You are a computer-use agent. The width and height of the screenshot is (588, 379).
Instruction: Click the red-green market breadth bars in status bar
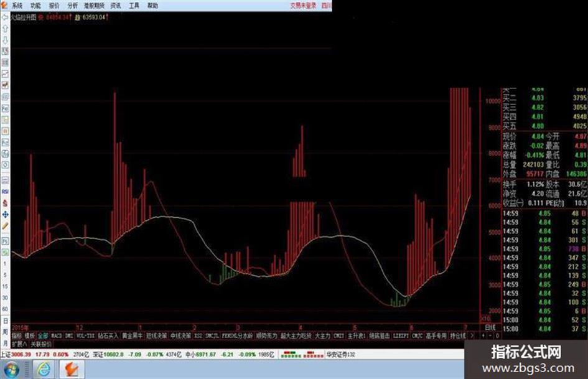[302, 354]
